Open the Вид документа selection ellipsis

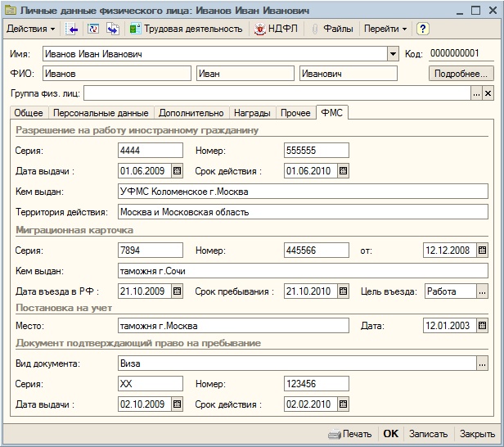482,363
